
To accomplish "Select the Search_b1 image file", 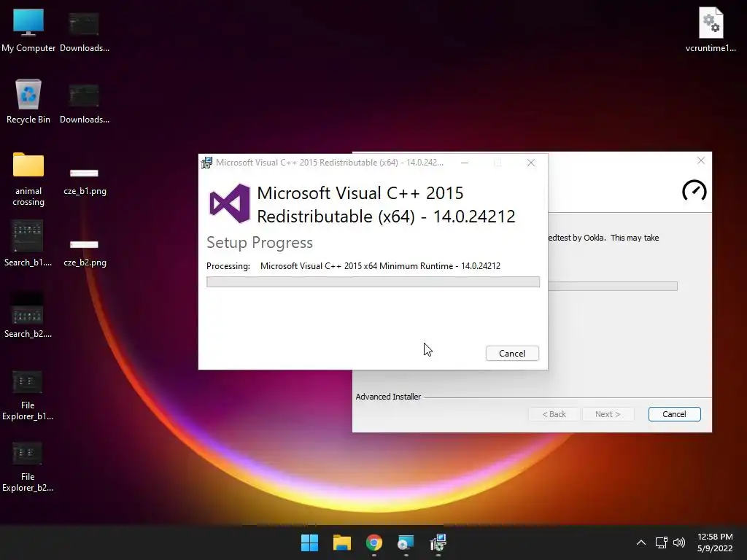I will click(x=28, y=244).
